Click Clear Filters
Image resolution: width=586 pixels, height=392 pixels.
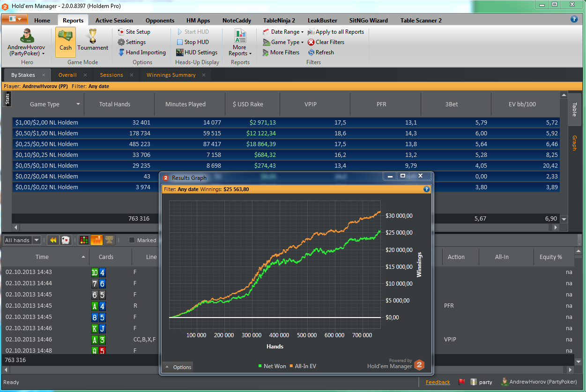326,42
